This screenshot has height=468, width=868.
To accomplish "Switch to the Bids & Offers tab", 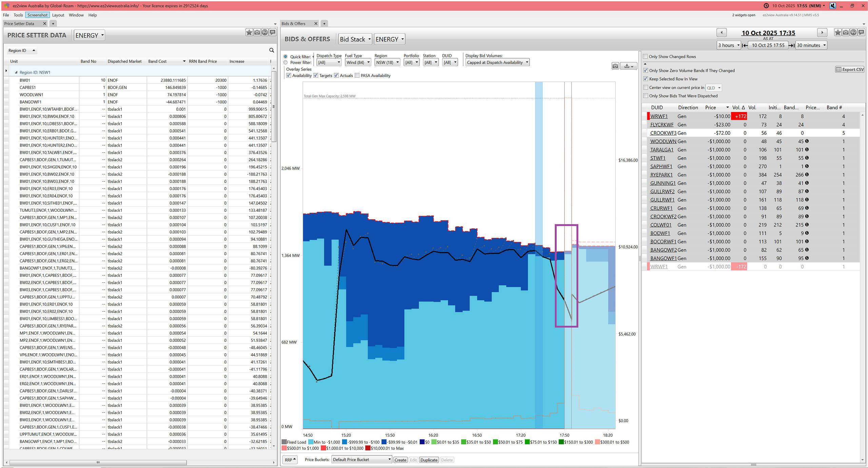I will [x=293, y=23].
